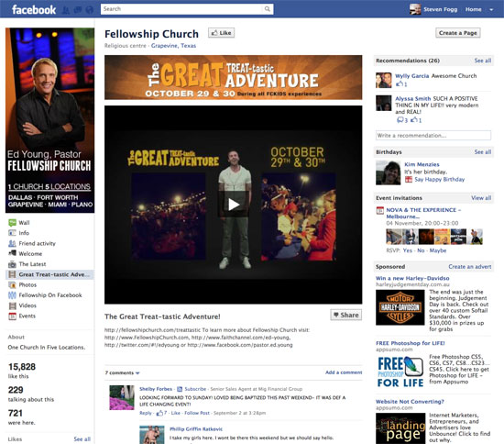
Task: Open the Harley-Davidson ad thumbnail
Action: [x=400, y=307]
